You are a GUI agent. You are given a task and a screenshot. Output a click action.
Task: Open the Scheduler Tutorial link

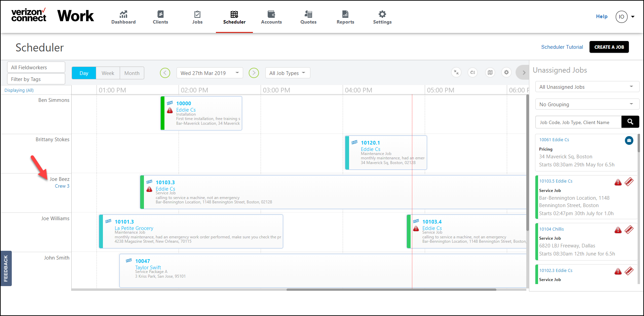(x=562, y=47)
